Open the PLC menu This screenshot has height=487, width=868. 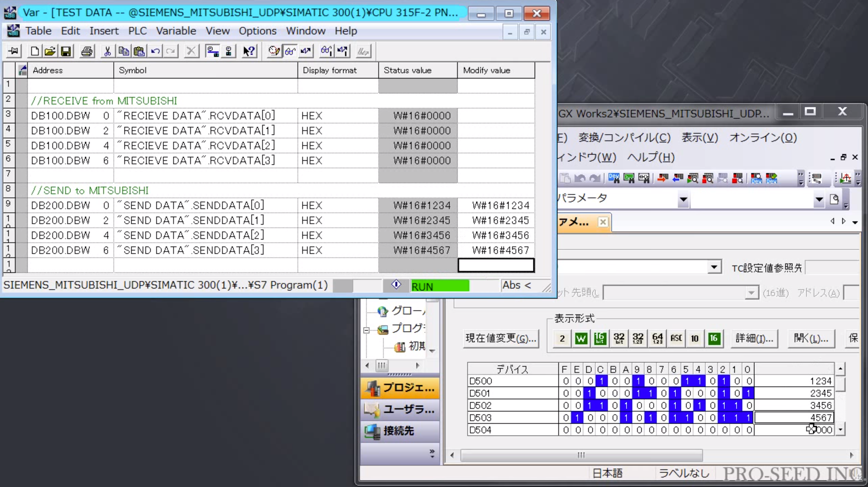(x=137, y=31)
